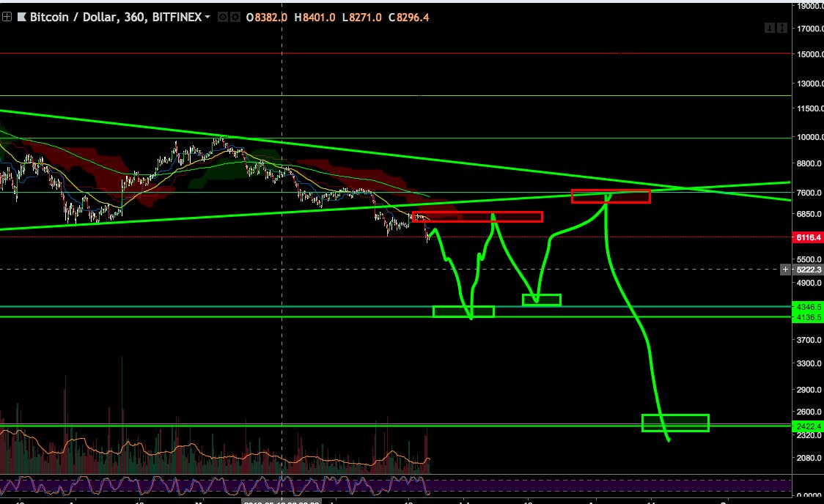Select the red horizontal line at 15000

(x=395, y=53)
